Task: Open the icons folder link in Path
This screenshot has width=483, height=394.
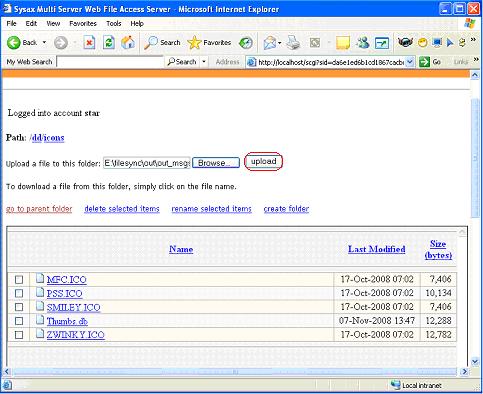Action: tap(54, 138)
